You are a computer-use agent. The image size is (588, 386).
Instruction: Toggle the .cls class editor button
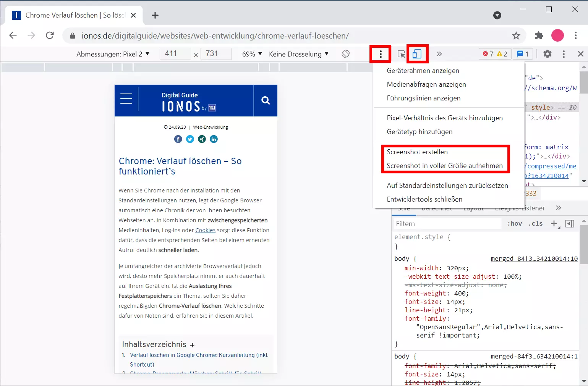536,224
